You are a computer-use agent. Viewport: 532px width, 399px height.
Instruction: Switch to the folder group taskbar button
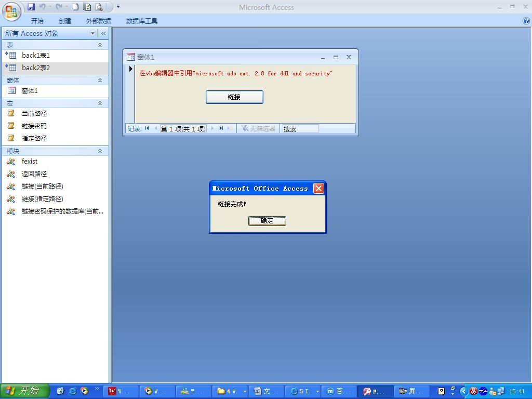(x=232, y=391)
